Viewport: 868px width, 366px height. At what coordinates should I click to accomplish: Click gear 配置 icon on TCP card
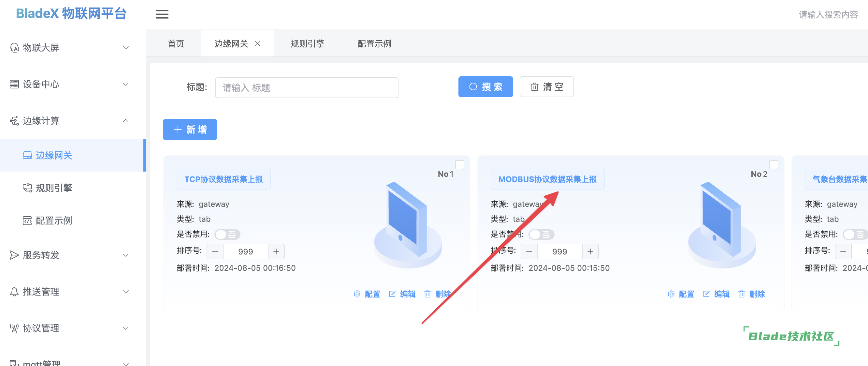[x=357, y=294]
